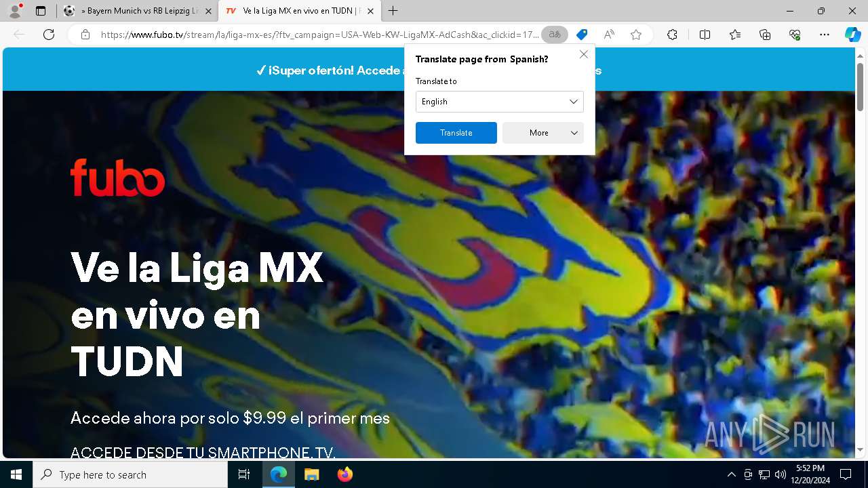Open Microsoft Edge from taskbar
The width and height of the screenshot is (868, 488).
point(279,474)
